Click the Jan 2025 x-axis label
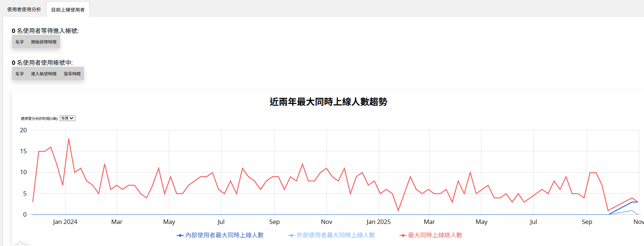This screenshot has width=644, height=246. (x=378, y=222)
